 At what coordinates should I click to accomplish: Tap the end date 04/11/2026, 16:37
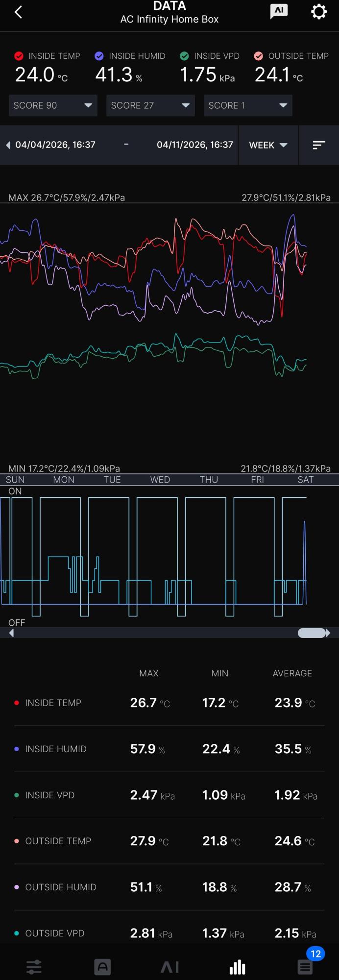(x=195, y=145)
